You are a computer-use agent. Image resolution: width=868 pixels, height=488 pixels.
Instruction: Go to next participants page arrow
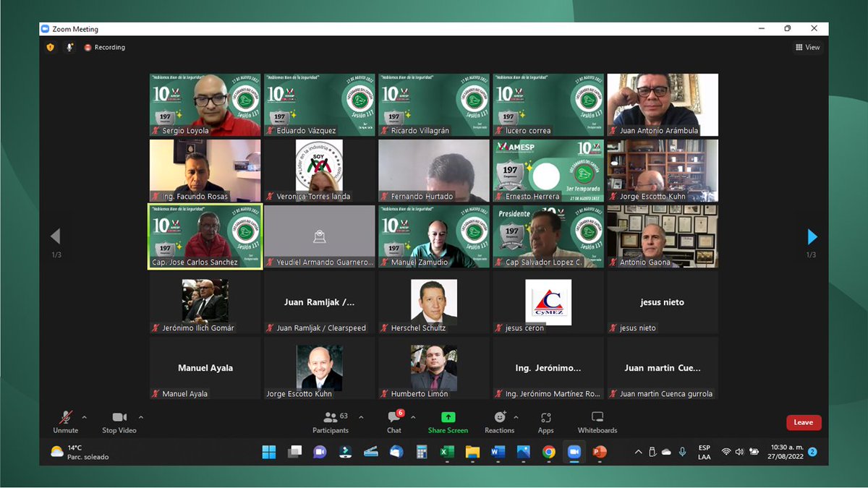coord(812,236)
